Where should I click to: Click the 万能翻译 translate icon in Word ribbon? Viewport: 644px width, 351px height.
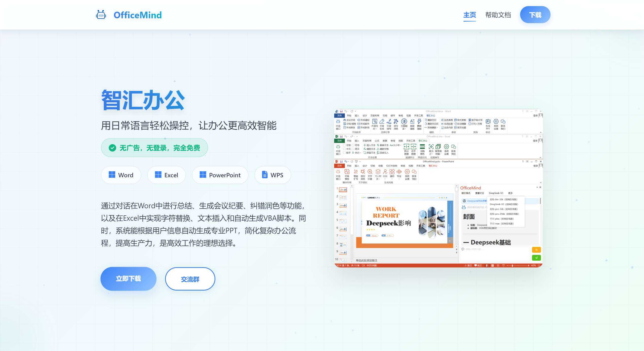tap(404, 122)
